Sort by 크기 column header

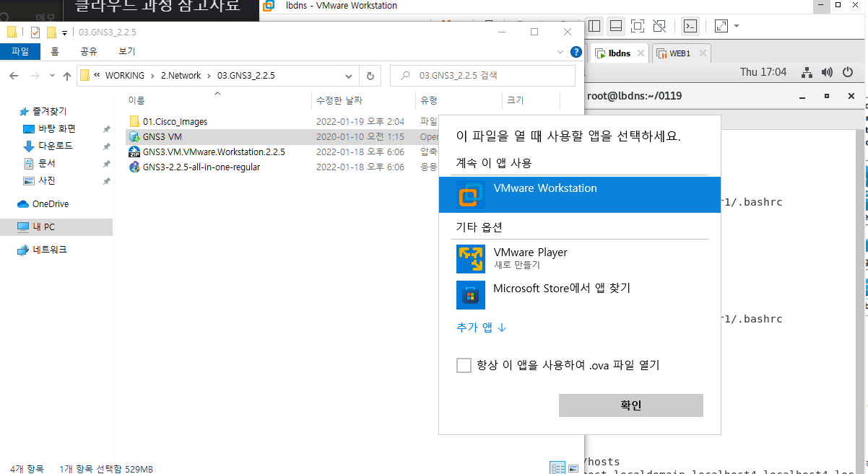tap(516, 100)
